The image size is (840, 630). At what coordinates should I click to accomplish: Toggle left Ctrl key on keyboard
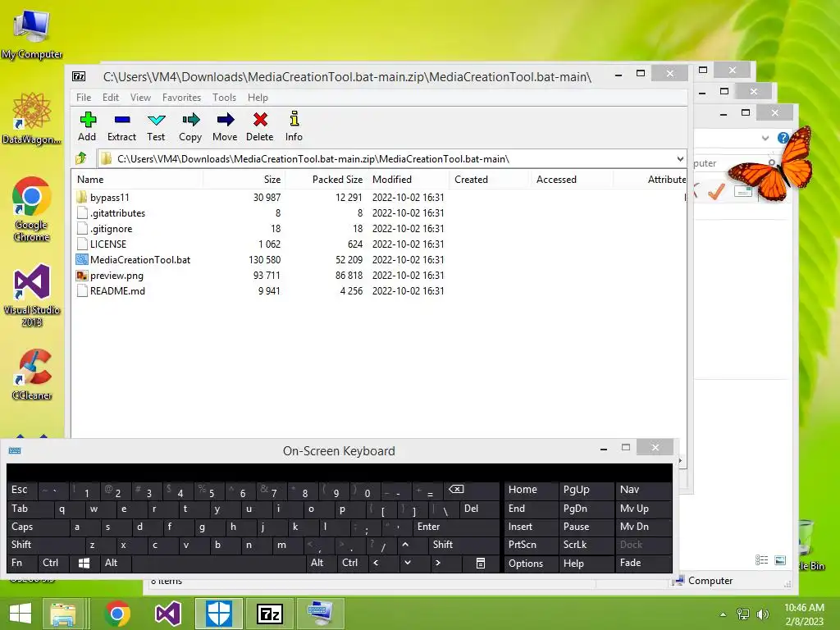(x=55, y=563)
